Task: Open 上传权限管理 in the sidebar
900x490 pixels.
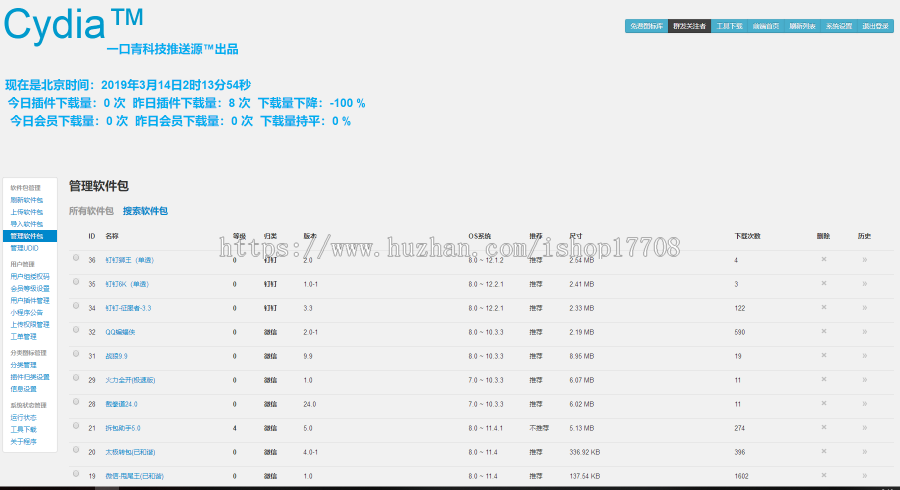Action: (x=30, y=325)
